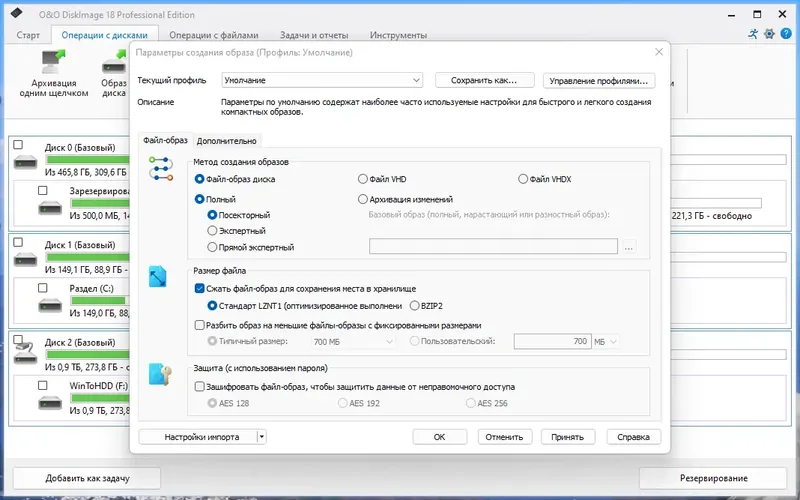This screenshot has width=800, height=500.
Task: Open the МБ unit dropdown
Action: (x=606, y=341)
